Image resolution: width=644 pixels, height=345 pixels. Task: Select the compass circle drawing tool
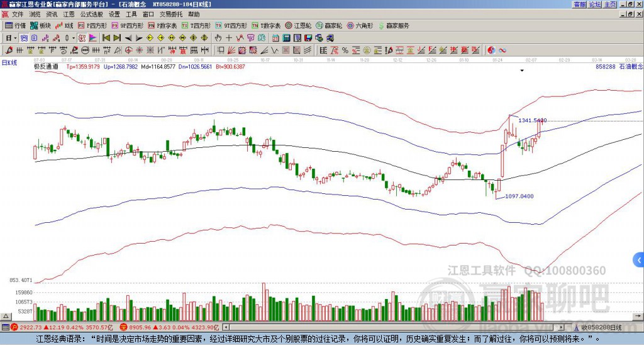click(x=85, y=50)
